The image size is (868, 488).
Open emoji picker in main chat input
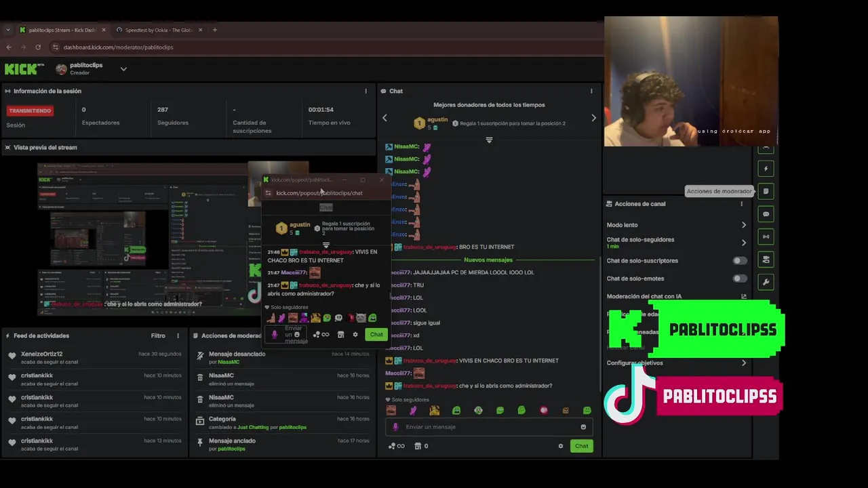coord(583,427)
